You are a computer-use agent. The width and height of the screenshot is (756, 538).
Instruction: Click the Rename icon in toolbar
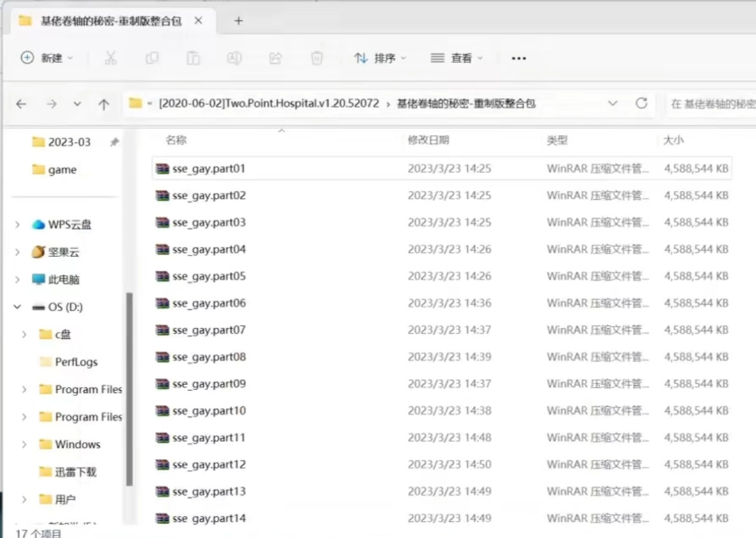click(234, 58)
